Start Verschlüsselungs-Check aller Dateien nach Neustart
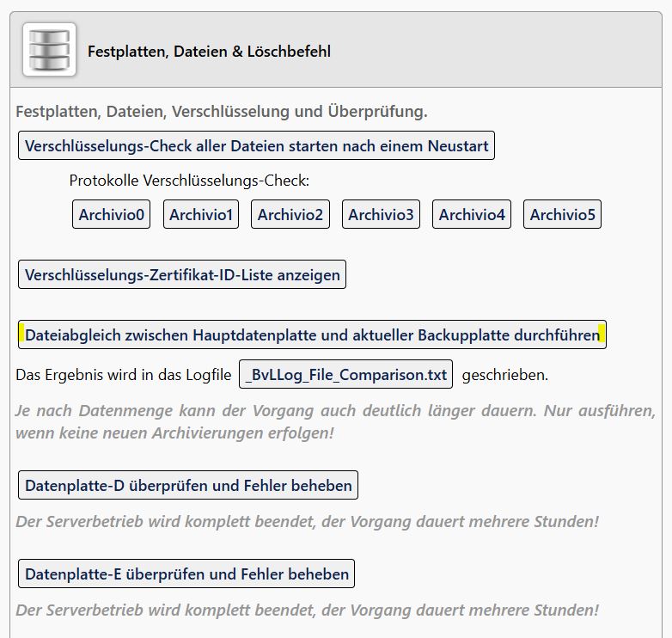This screenshot has width=672, height=638. 256,146
